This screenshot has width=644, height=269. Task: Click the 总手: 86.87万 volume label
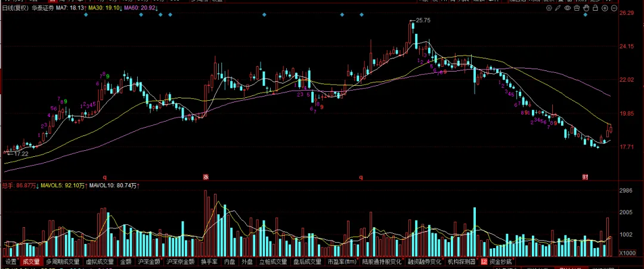pos(19,186)
